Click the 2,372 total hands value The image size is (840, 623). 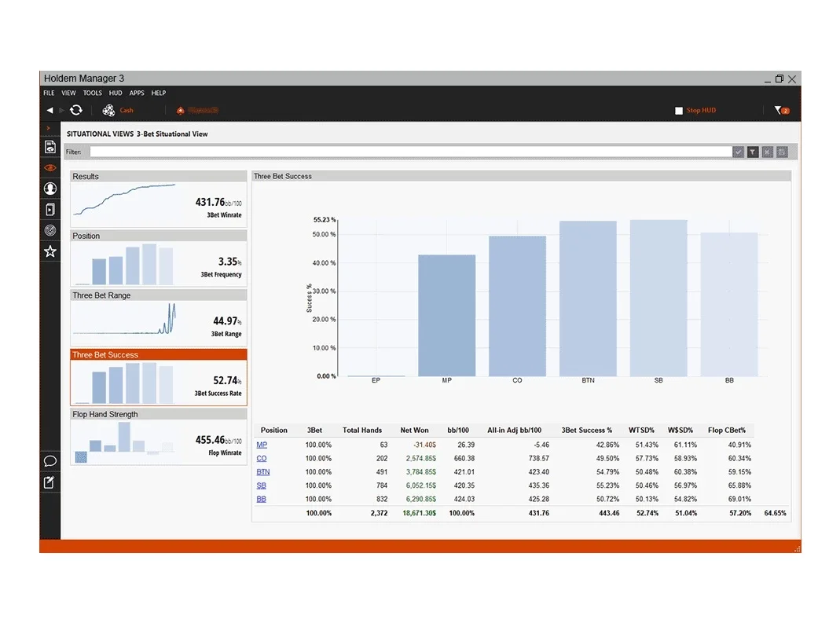tap(379, 513)
